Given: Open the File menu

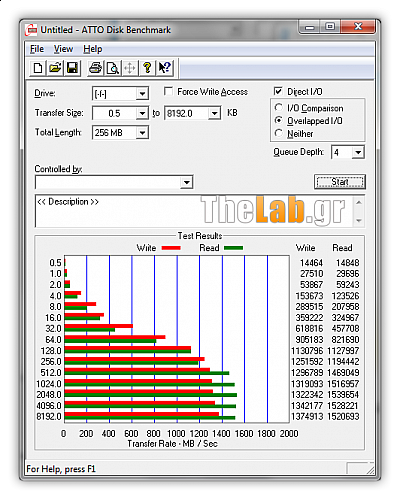Looking at the screenshot, I should click(37, 49).
